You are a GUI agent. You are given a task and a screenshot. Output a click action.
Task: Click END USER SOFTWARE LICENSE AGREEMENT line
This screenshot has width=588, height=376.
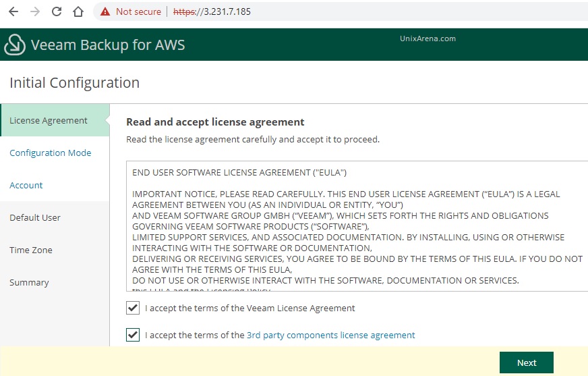click(x=239, y=173)
